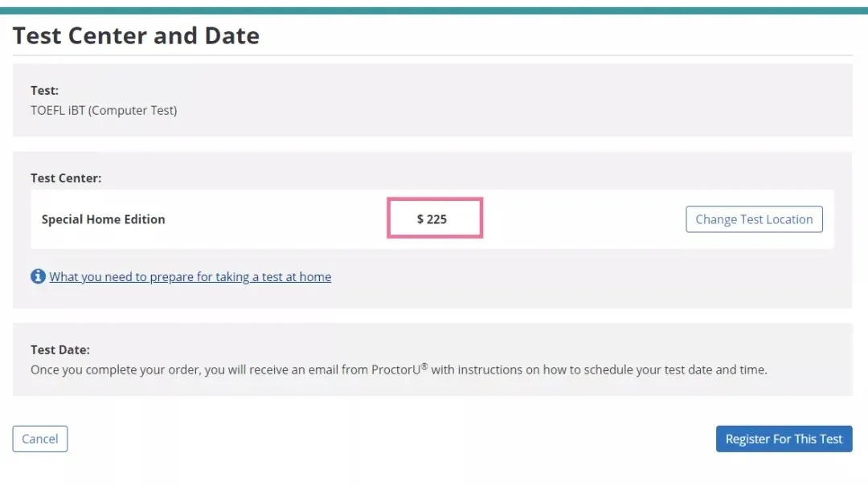Viewport: 868px width, 486px height.
Task: Click the ProctorU word in the instructions
Action: tap(395, 370)
